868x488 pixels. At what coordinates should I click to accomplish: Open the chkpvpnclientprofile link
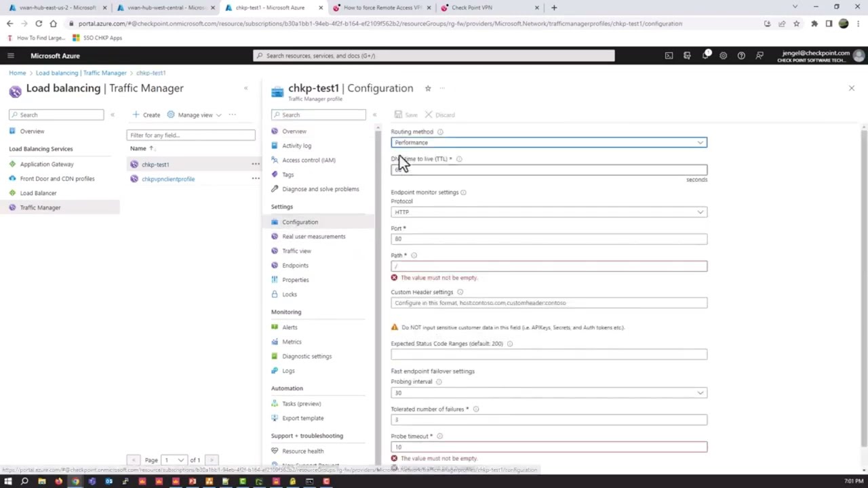point(168,179)
